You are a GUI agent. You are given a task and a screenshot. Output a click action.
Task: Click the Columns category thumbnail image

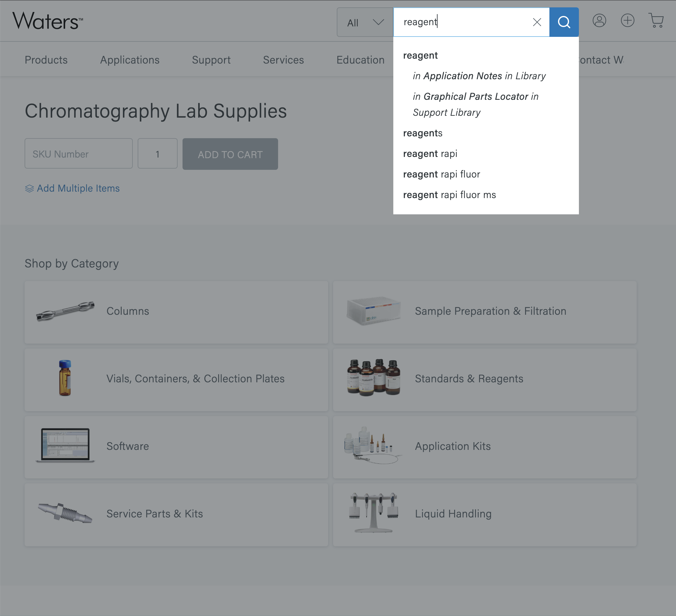(x=65, y=311)
